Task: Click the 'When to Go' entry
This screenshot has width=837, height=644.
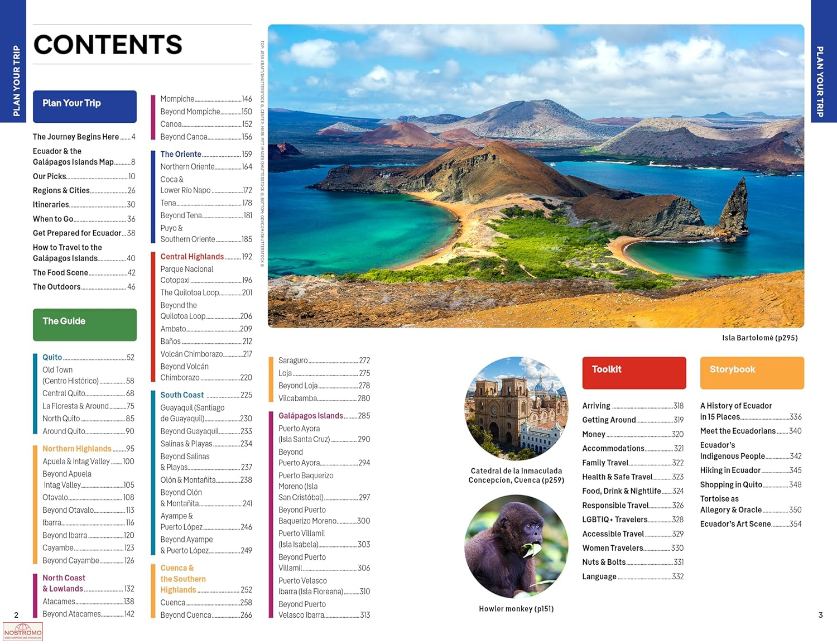Action: [84, 219]
